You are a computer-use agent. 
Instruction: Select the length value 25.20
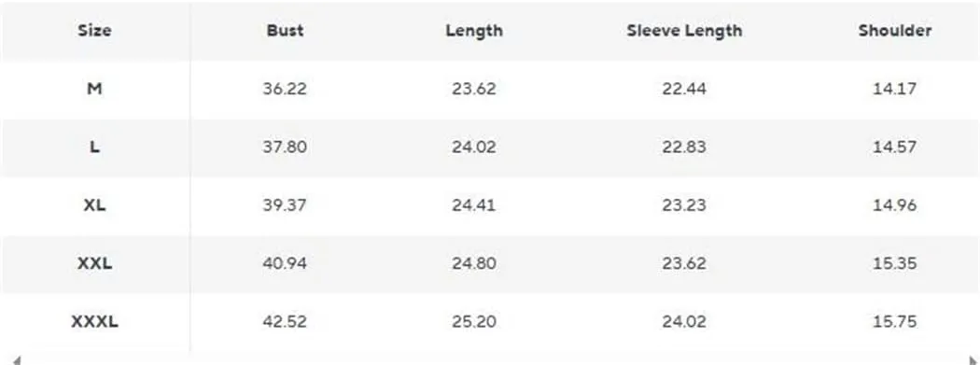point(474,322)
